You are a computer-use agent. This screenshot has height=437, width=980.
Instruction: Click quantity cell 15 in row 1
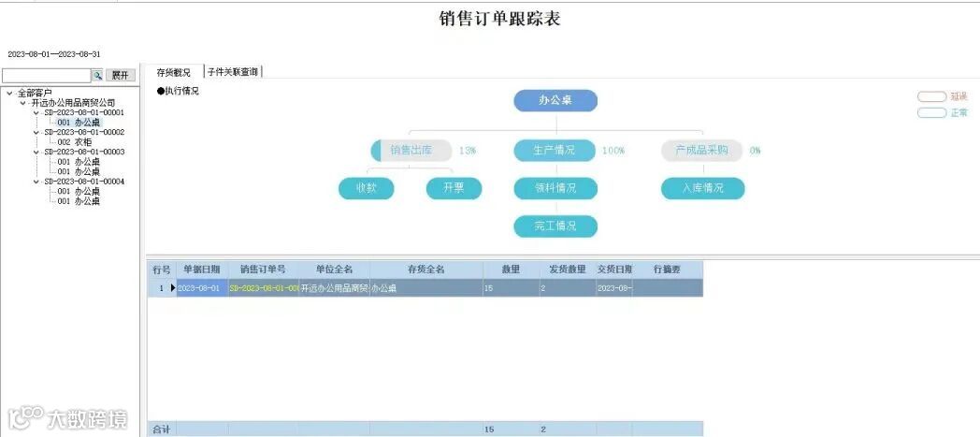coord(512,288)
